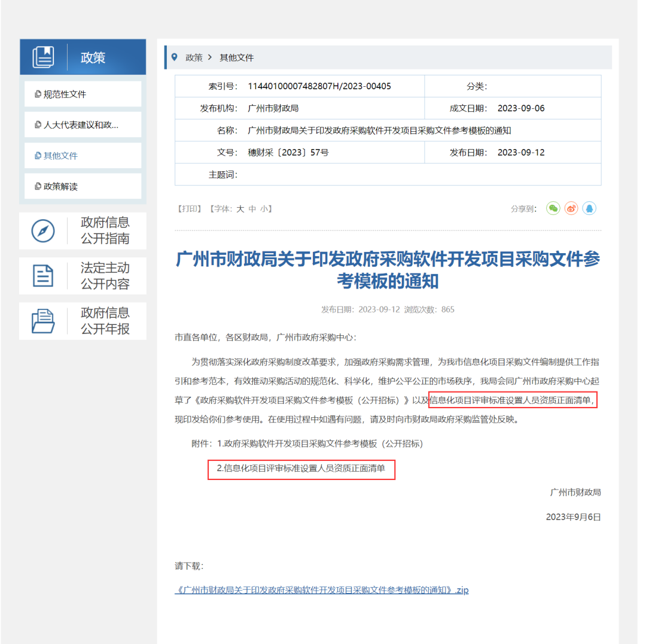Click 打印 to print the page
This screenshot has width=646, height=644.
coord(191,208)
